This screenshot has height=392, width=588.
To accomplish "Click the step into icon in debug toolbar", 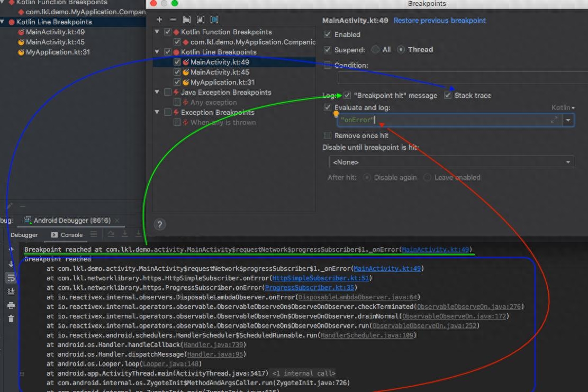I will coord(125,234).
